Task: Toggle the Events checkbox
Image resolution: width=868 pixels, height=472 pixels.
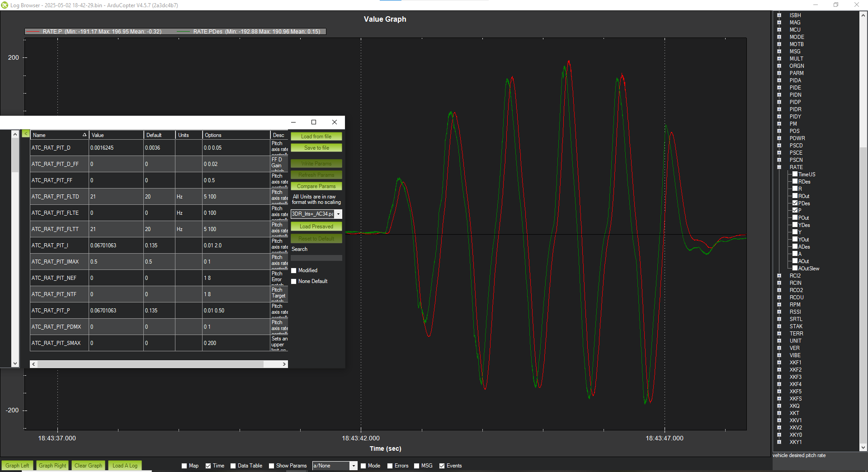Action: [x=442, y=466]
